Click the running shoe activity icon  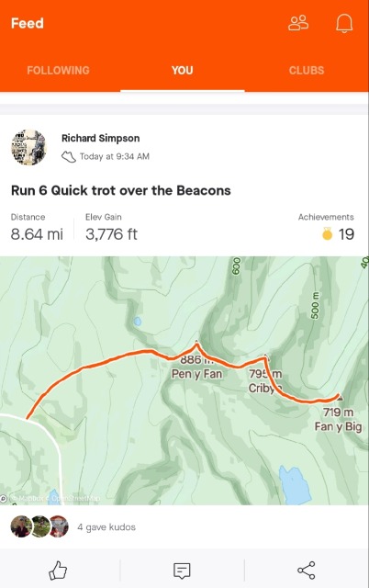[69, 157]
